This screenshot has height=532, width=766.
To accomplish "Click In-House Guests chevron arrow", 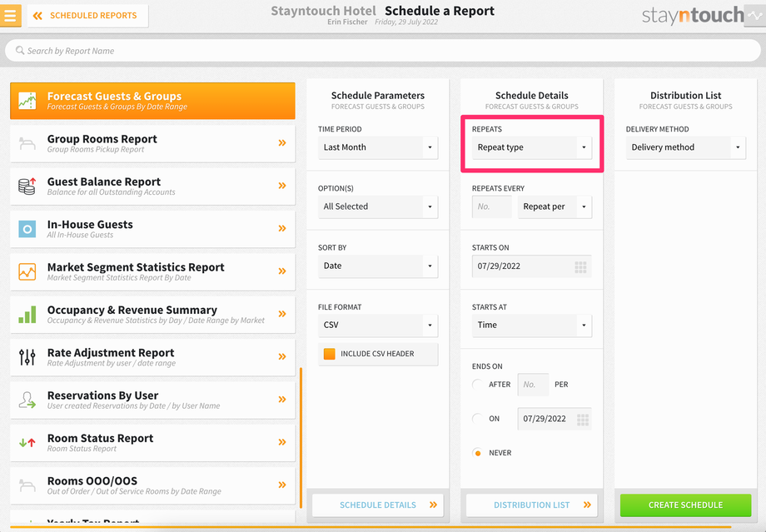I will click(x=282, y=229).
